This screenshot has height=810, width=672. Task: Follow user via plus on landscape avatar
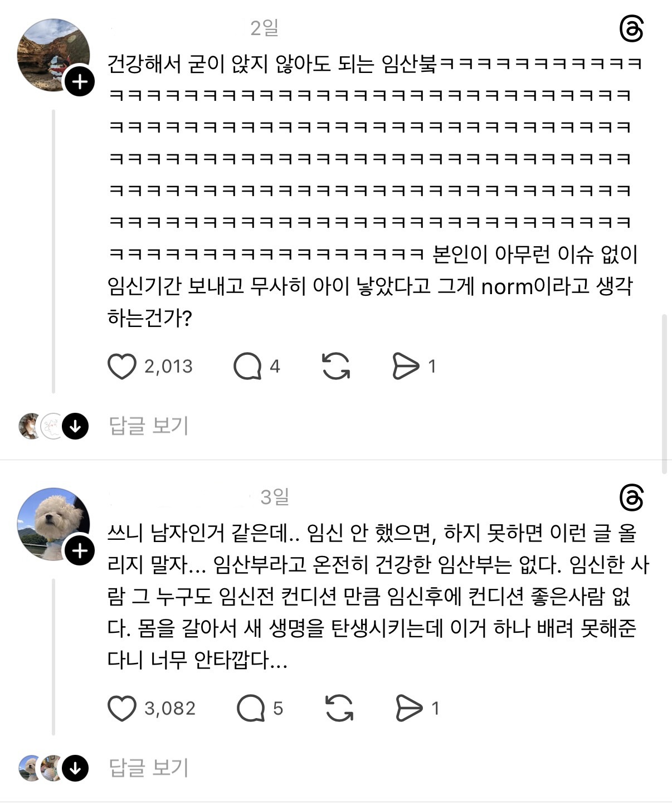[80, 82]
